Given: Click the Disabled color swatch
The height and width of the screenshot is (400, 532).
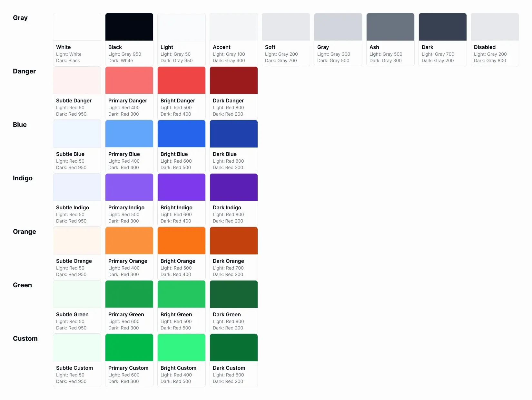Looking at the screenshot, I should (x=495, y=27).
